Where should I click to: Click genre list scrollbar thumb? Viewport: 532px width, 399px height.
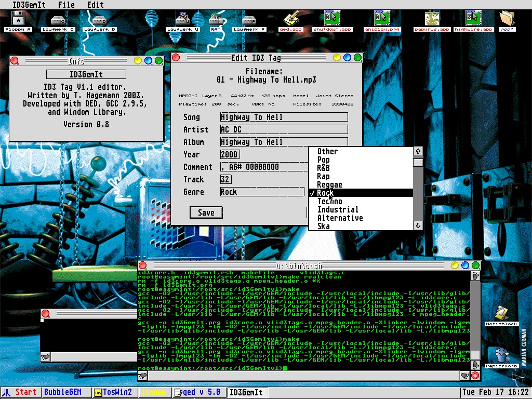coord(418,162)
